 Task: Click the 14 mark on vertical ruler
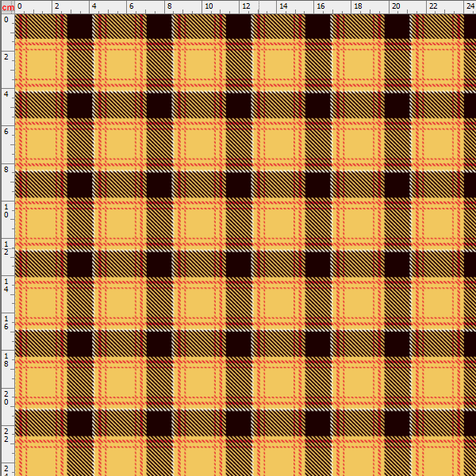point(6,286)
